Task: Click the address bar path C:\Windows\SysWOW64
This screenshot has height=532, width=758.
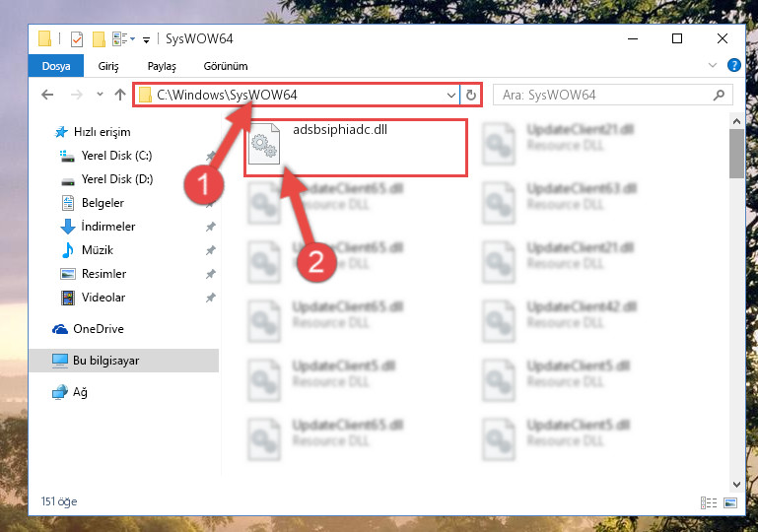Action: tap(227, 95)
